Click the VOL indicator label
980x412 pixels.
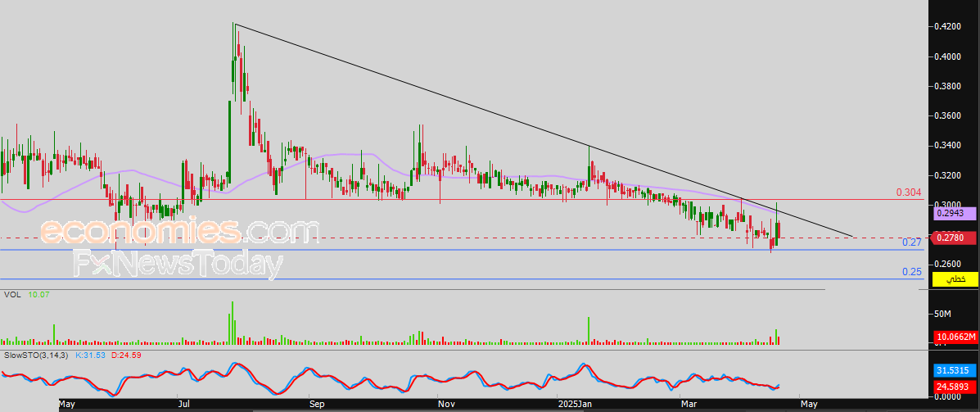[x=11, y=294]
